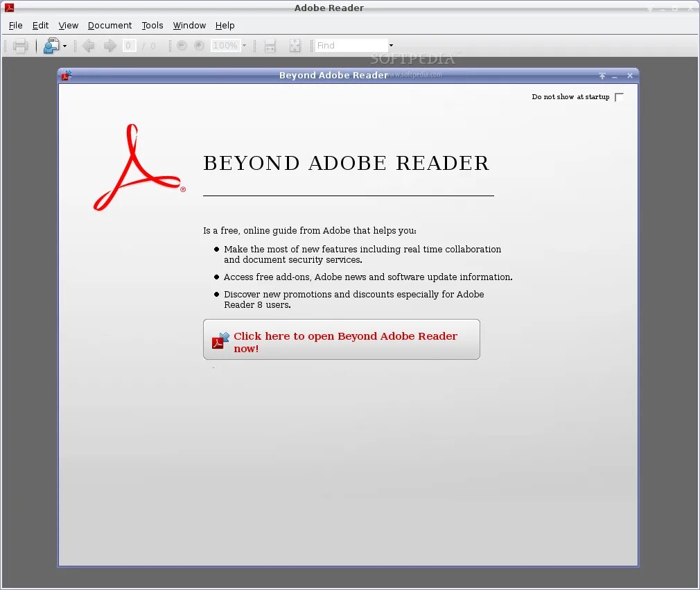
Task: Open the Tools menu
Action: 152,26
